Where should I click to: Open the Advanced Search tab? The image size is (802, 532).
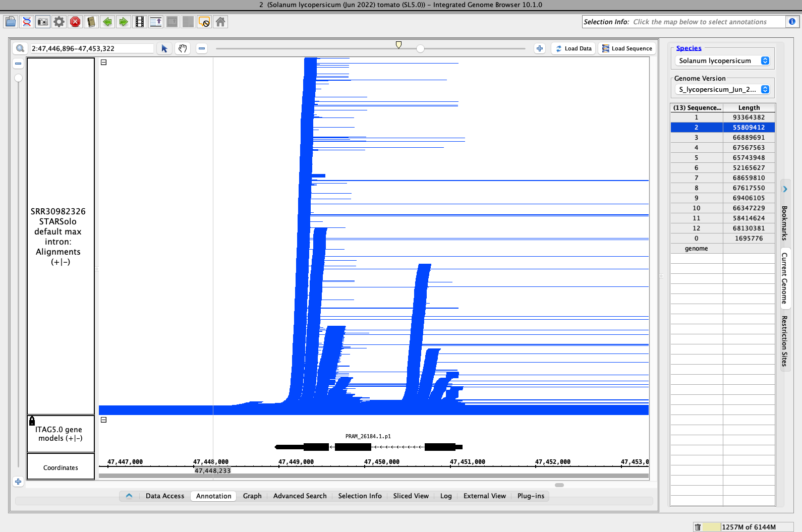click(300, 496)
